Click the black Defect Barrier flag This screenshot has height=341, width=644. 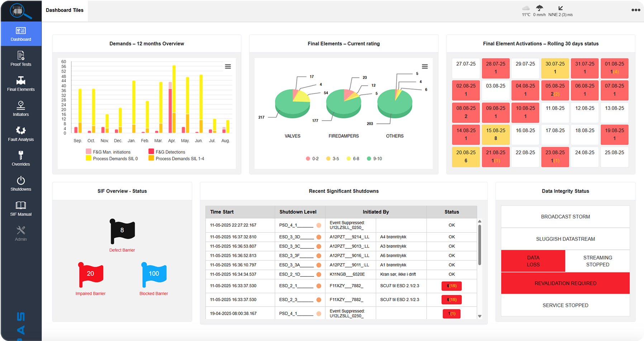coord(122,231)
